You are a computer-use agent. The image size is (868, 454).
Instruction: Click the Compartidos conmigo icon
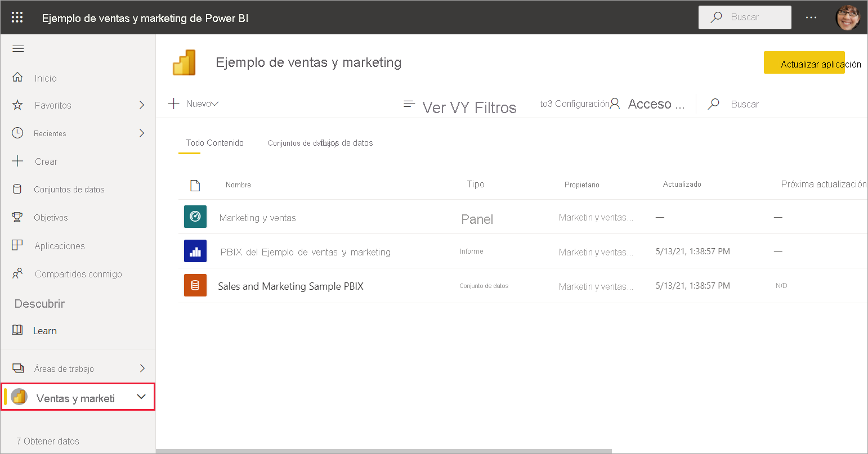17,273
